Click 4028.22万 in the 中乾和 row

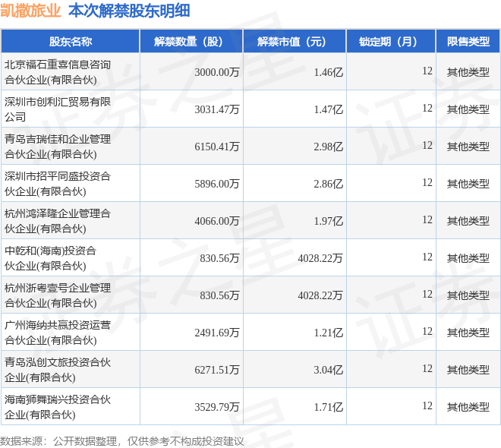pyautogui.click(x=320, y=258)
